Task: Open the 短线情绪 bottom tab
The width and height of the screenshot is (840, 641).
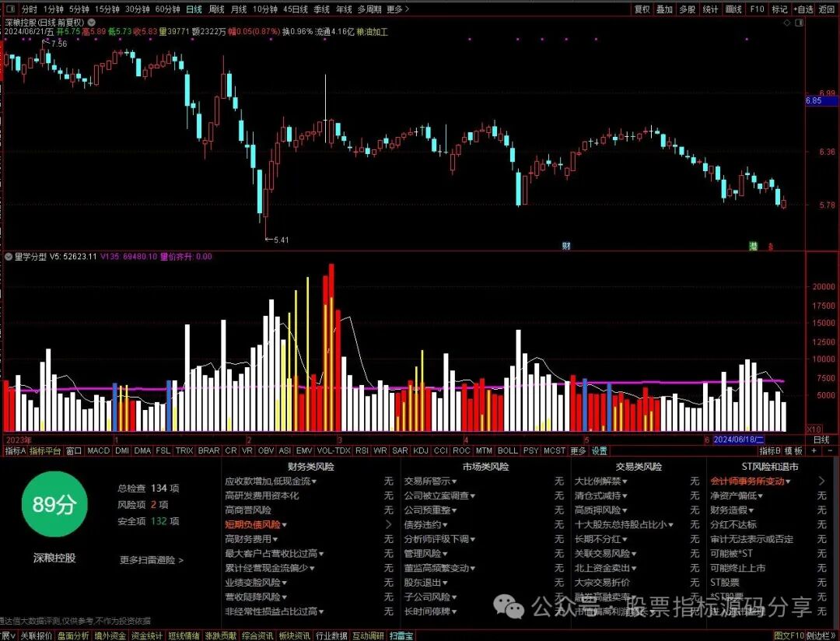Action: coord(184,636)
